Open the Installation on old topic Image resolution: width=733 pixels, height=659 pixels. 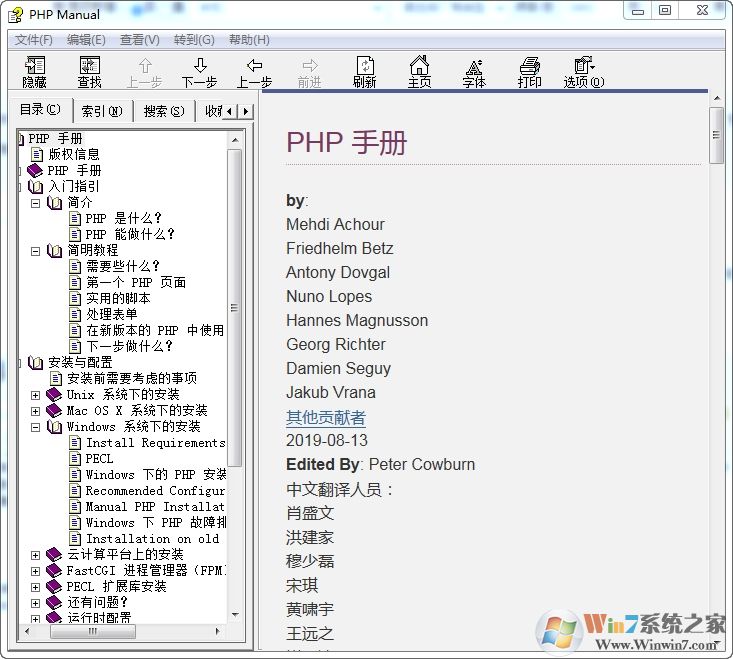152,539
